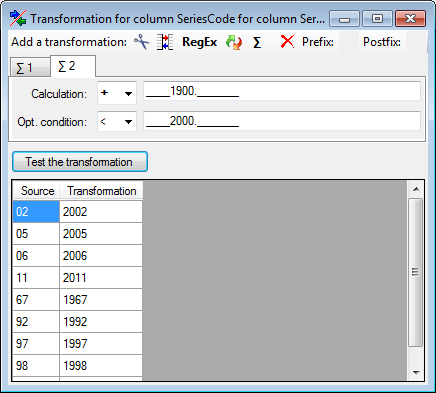Click the calculation value field with 1900
Image resolution: width=436 pixels, height=393 pixels.
click(282, 91)
